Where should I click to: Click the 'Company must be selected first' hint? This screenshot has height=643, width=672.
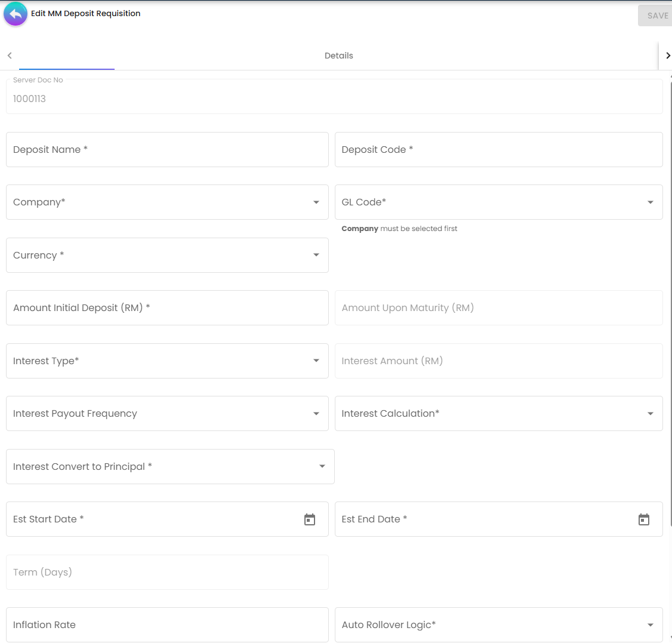click(399, 229)
